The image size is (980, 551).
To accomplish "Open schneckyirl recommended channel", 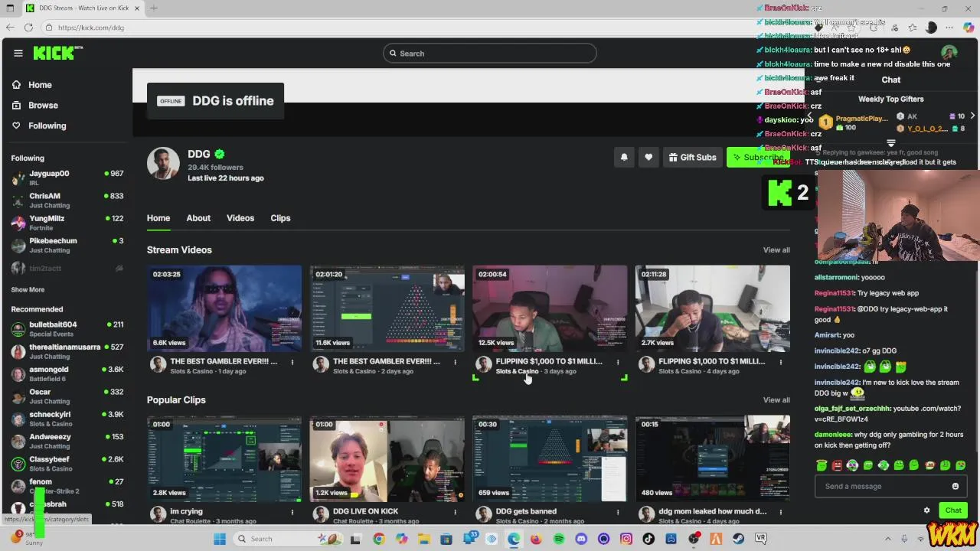I will coord(67,419).
